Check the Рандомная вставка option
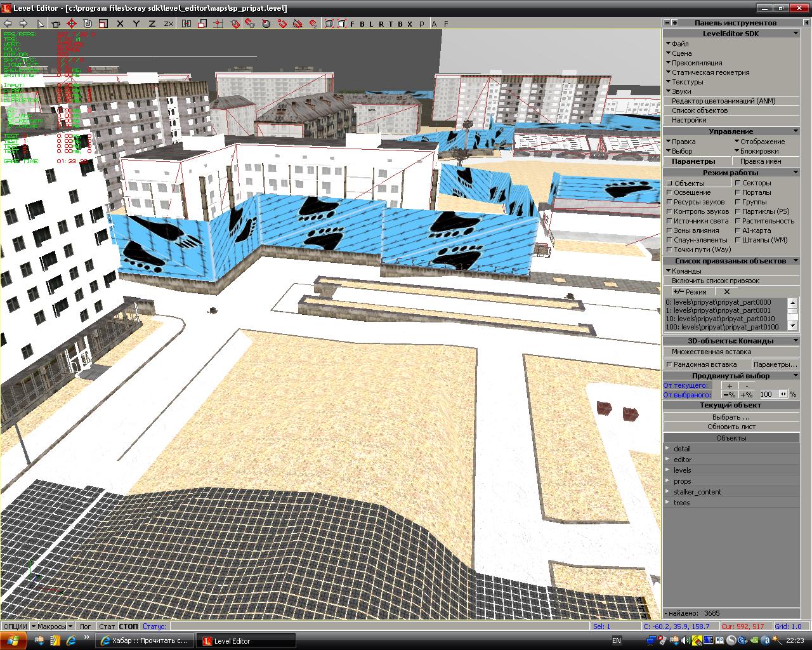Viewport: 812px width, 650px height. tap(701, 364)
